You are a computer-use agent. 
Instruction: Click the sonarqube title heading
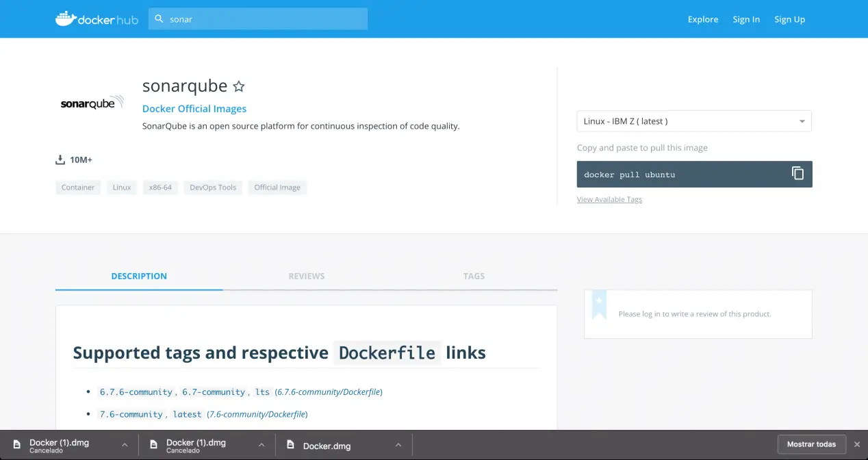[x=185, y=86]
